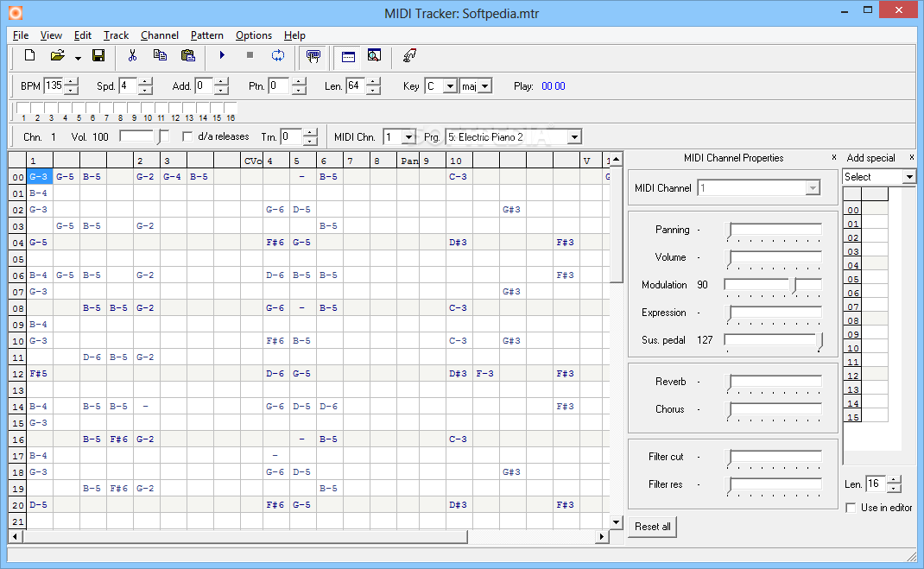Open the Key note dropdown showing C
This screenshot has height=569, width=924.
pos(450,86)
